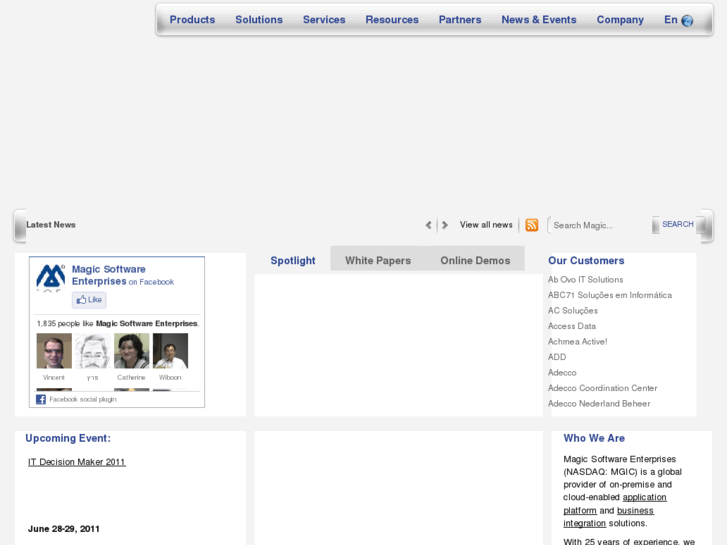Screen dimensions: 727x545
Task: Open ABC71 Soluções em Informática customer
Action: (610, 295)
